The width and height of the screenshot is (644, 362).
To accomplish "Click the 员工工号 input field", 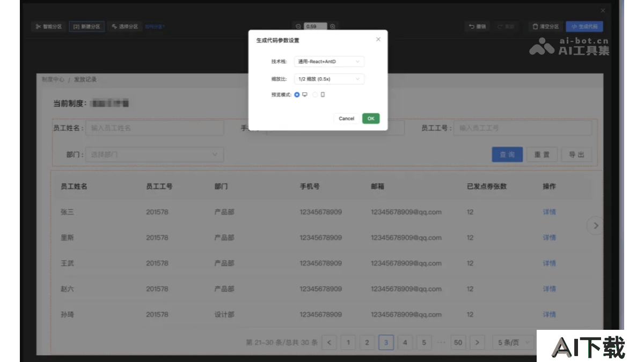I will coord(523,128).
